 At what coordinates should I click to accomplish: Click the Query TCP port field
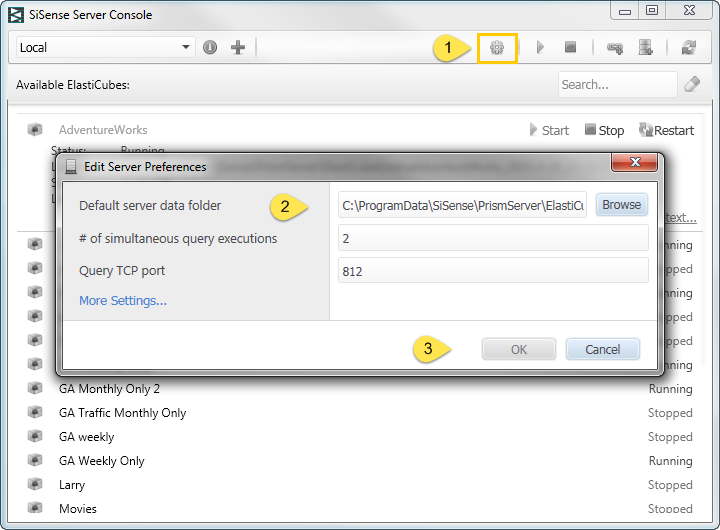(x=493, y=271)
